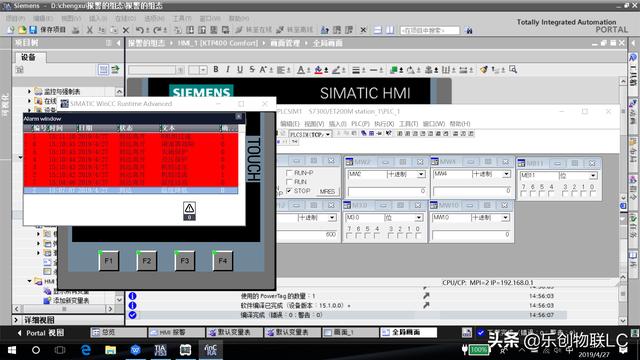Collapse the project tree panel arrow

[118, 43]
